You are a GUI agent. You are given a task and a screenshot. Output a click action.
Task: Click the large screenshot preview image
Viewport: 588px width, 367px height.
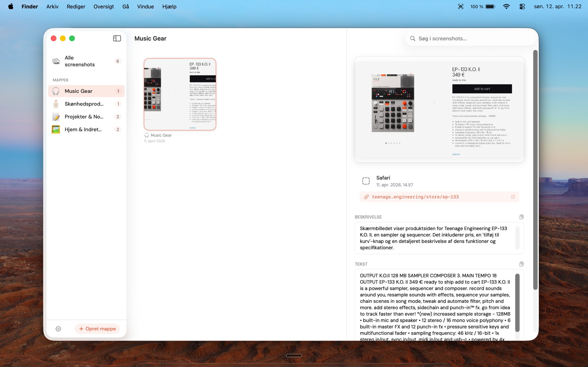439,110
